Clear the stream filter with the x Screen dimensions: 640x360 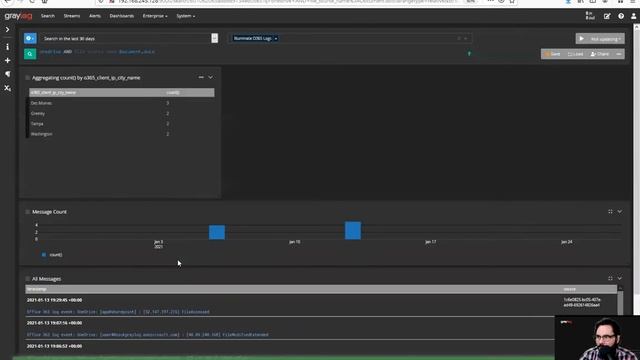pos(459,38)
